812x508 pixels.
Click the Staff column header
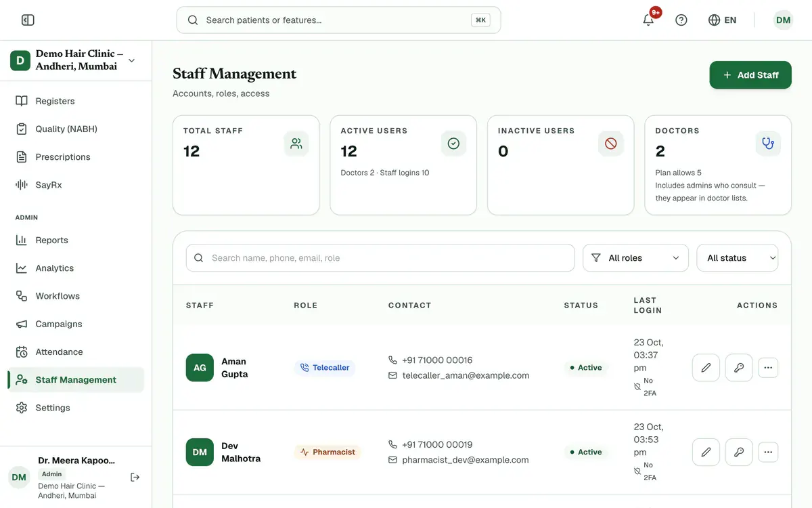(x=200, y=305)
